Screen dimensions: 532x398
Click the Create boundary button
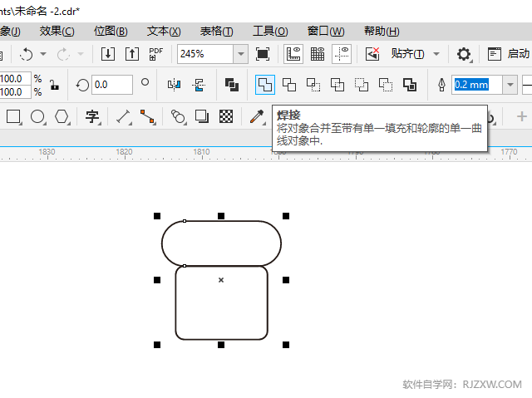tap(410, 85)
